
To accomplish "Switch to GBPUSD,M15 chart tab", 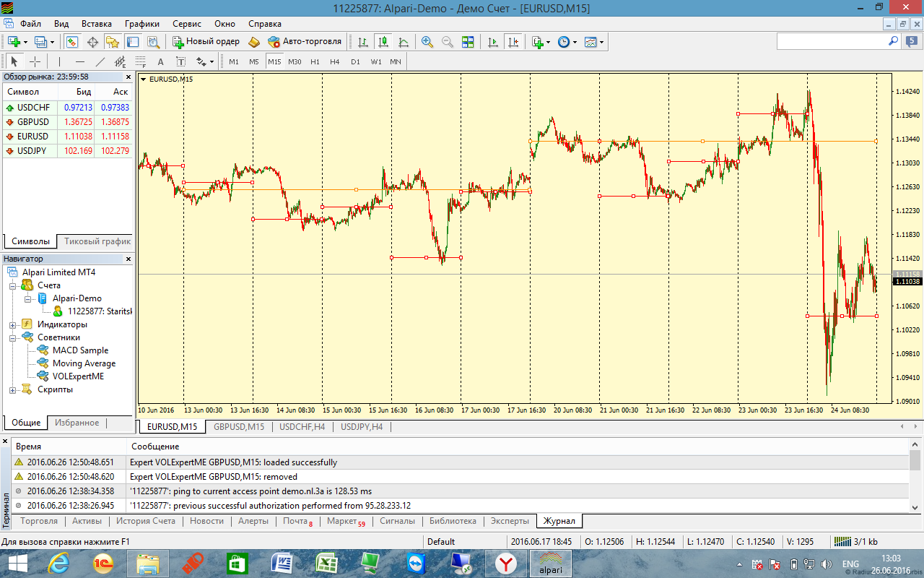I will coord(238,427).
